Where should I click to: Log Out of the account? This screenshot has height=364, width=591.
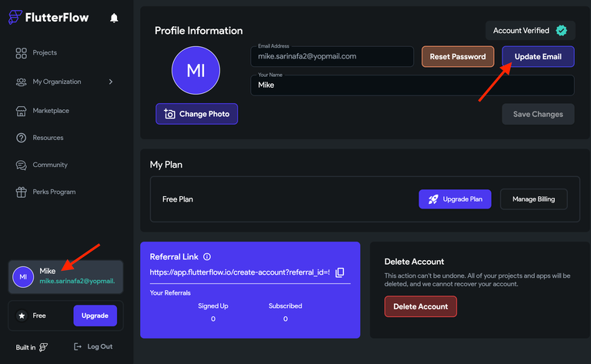(x=93, y=346)
